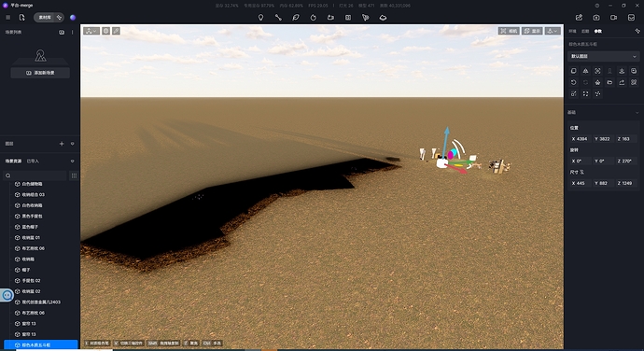Switch to the 环境 tab in right panel
This screenshot has width=644, height=351.
(x=572, y=31)
